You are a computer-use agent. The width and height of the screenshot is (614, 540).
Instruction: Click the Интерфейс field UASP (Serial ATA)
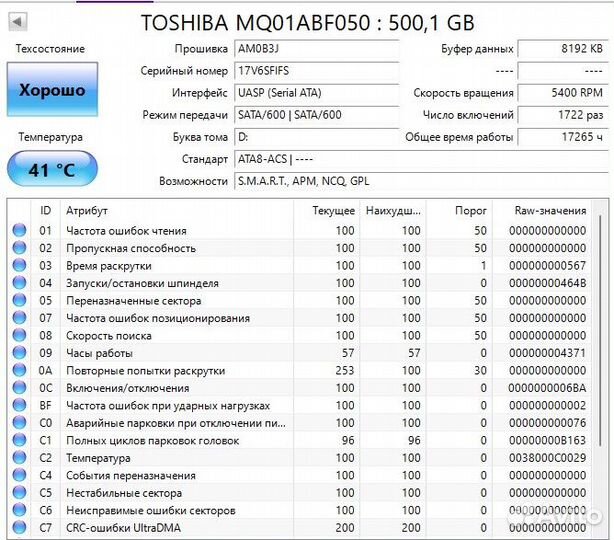coord(316,93)
